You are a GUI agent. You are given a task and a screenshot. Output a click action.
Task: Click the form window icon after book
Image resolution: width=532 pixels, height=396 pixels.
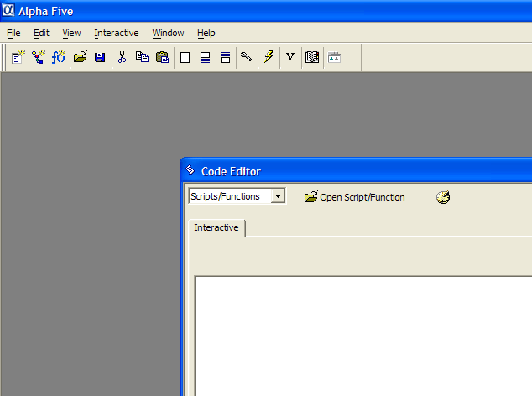(334, 57)
